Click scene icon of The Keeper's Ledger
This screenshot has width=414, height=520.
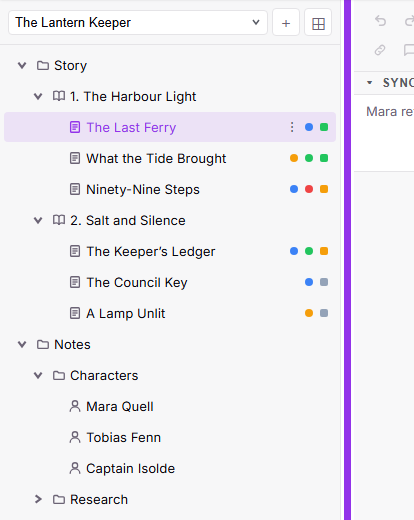[x=75, y=251]
